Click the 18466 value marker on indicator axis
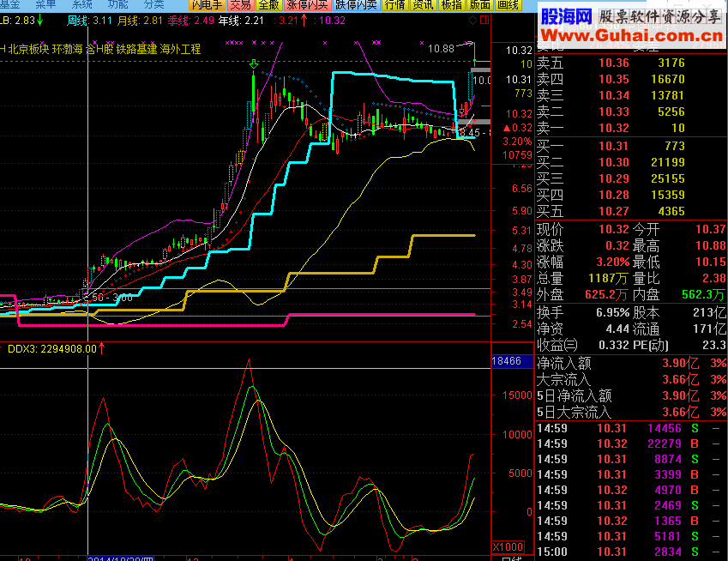728x561 pixels. click(x=506, y=362)
